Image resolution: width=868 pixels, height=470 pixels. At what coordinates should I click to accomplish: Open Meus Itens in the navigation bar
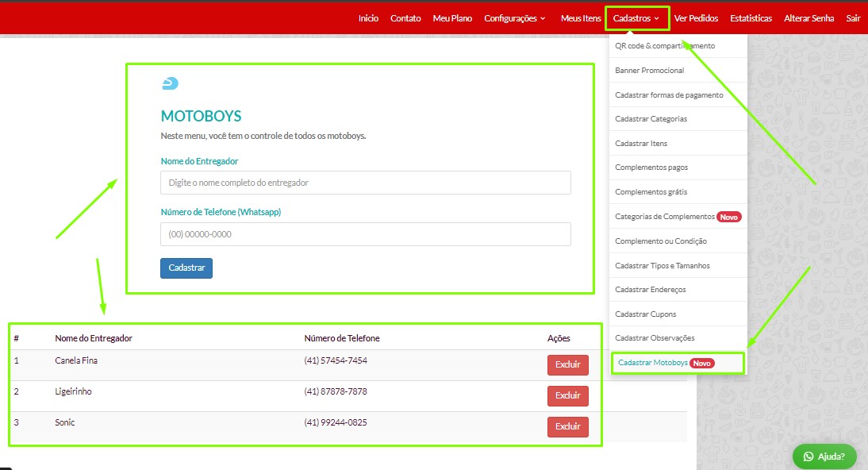pyautogui.click(x=581, y=18)
